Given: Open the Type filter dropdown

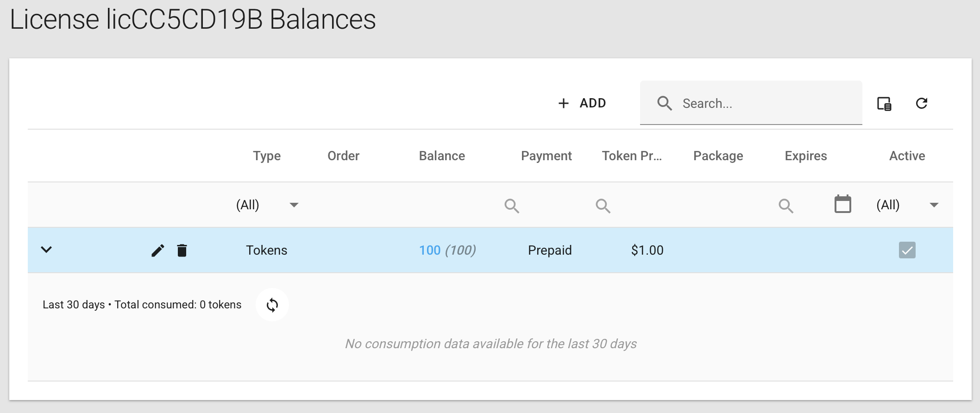Looking at the screenshot, I should pyautogui.click(x=294, y=205).
